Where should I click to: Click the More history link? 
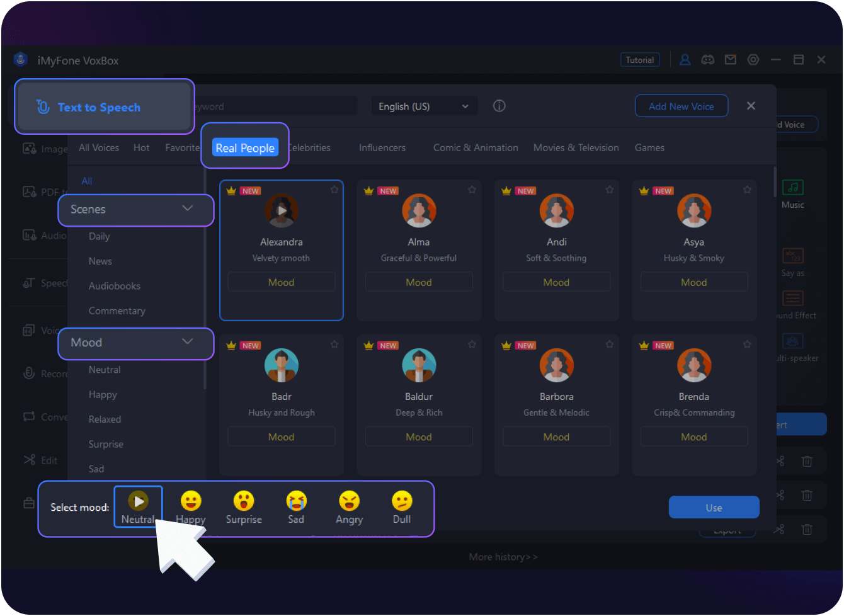(503, 557)
